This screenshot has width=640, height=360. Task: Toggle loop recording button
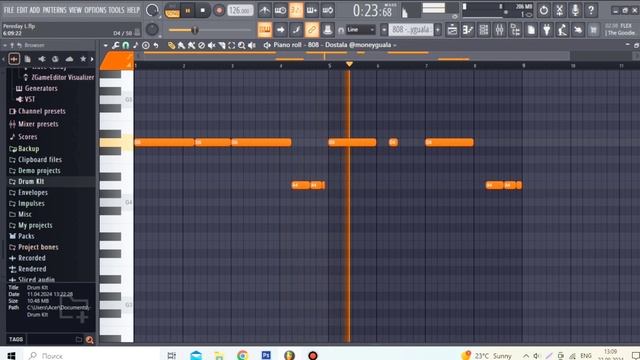pyautogui.click(x=328, y=11)
